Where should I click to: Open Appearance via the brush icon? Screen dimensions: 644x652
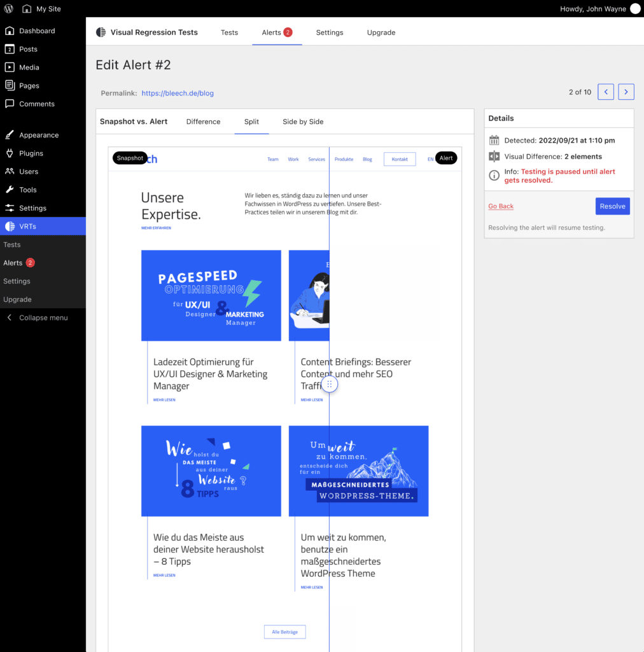click(x=10, y=135)
